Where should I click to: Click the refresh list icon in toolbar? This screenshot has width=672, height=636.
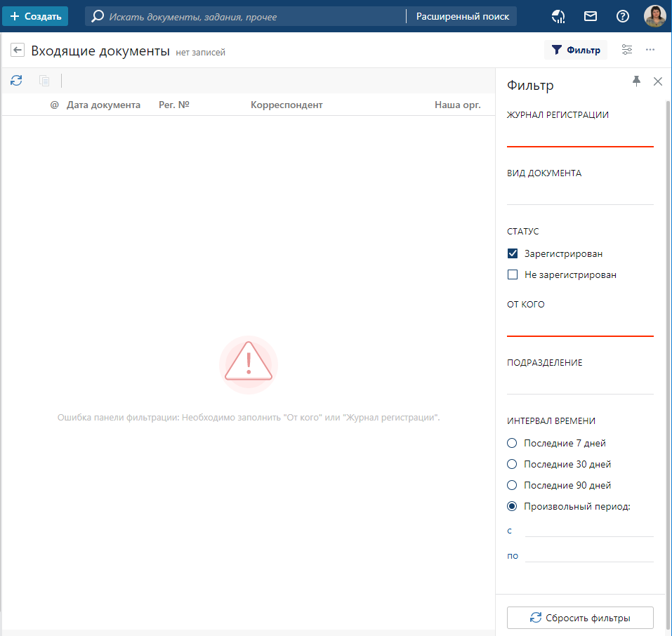click(x=16, y=81)
